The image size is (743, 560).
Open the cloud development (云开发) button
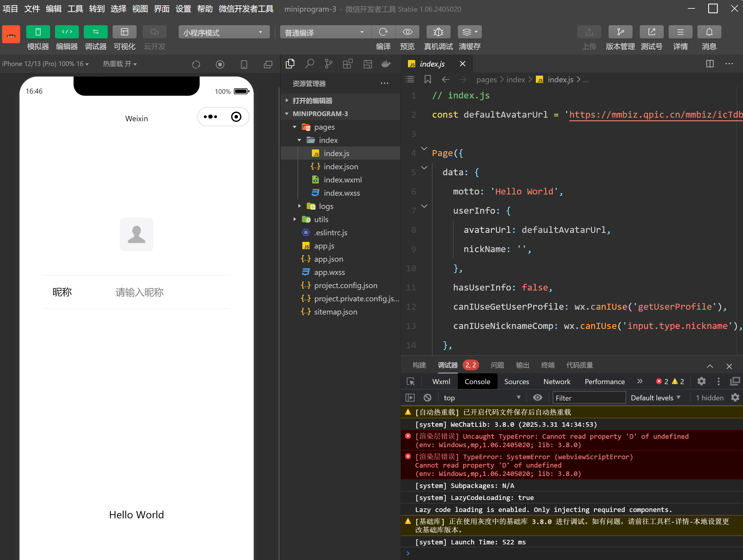(x=155, y=32)
